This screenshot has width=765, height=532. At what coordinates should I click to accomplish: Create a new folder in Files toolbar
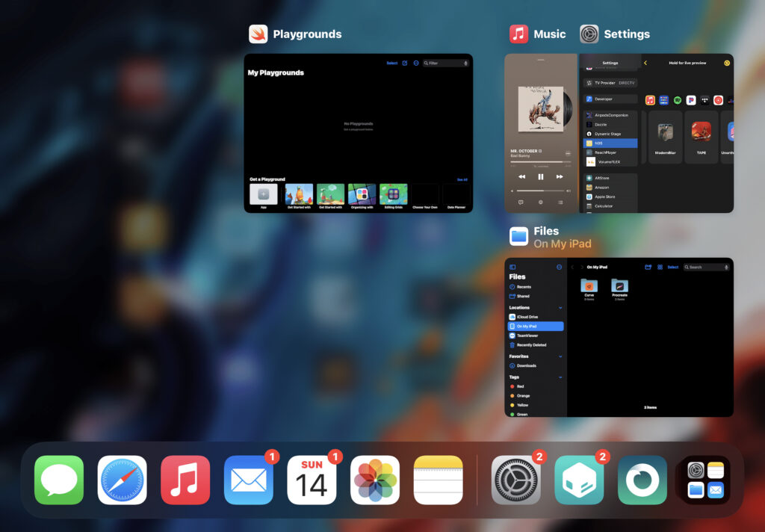648,267
